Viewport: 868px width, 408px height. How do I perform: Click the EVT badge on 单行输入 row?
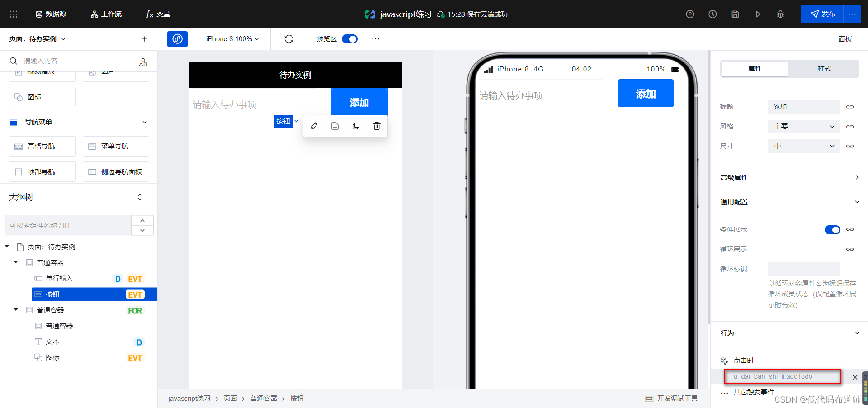[x=135, y=279]
